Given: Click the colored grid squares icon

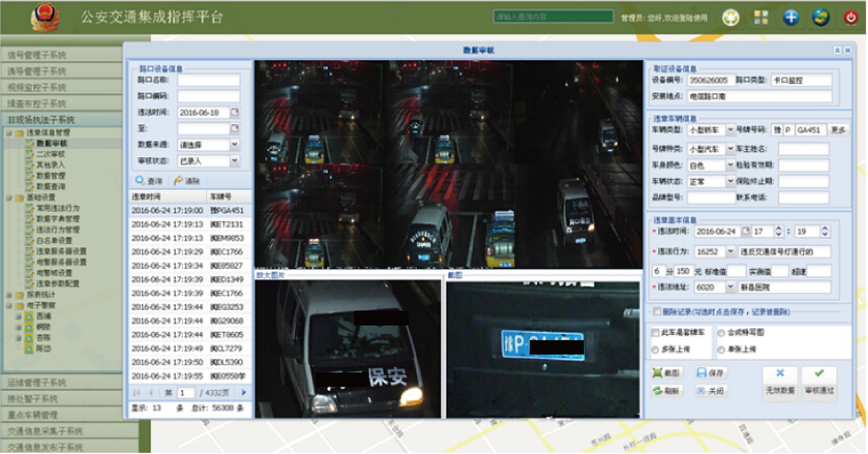Looking at the screenshot, I should pyautogui.click(x=761, y=17).
